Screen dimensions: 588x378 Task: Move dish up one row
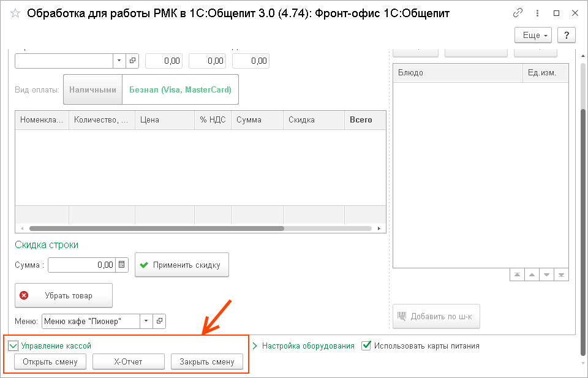point(532,274)
